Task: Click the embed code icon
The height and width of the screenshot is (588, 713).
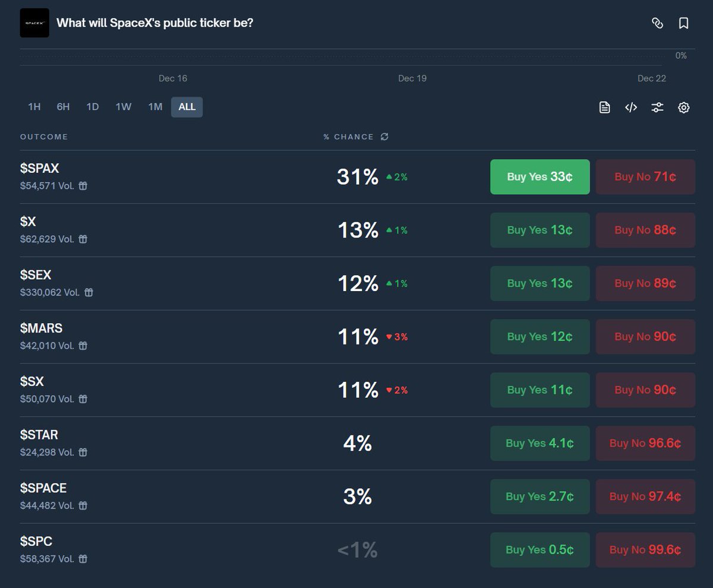Action: 630,108
